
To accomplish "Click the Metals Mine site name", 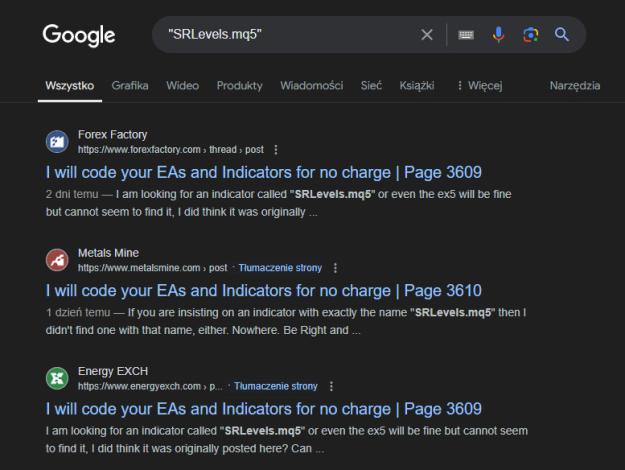I will [108, 253].
